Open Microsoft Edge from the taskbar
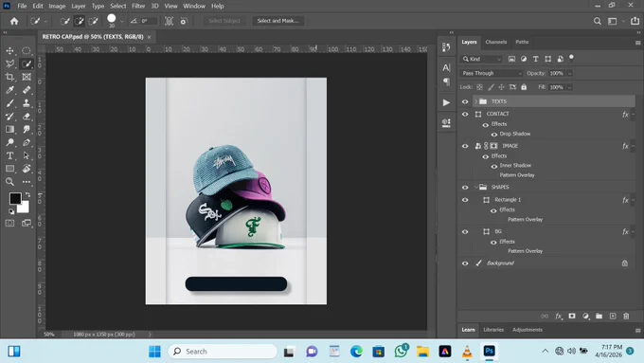 [356, 352]
